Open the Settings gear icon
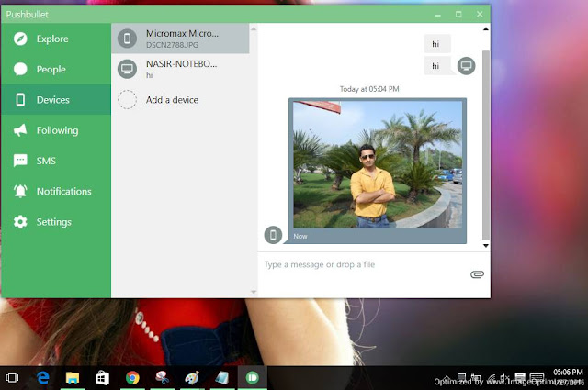 coord(20,222)
